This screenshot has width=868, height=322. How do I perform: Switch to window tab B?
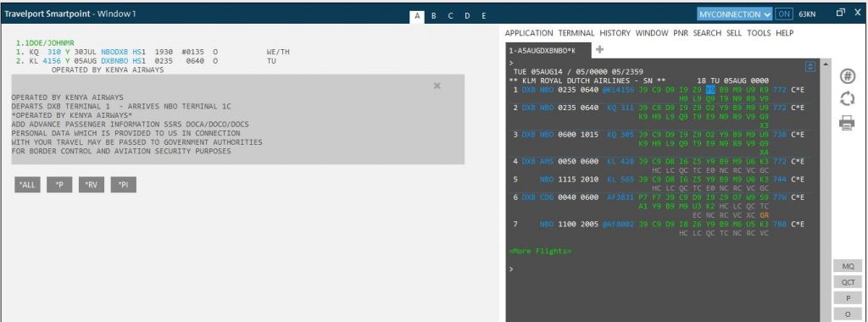click(433, 16)
